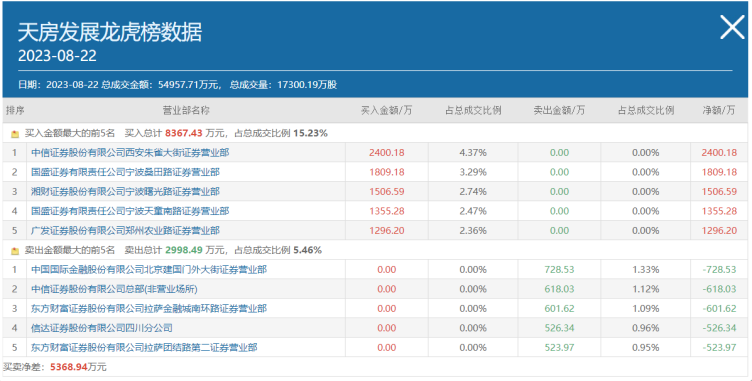
Task: Click the 买入金额/万 column header
Action: (x=387, y=110)
